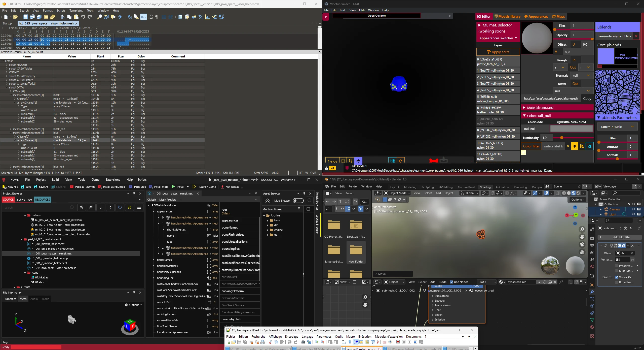Click the open folder icon in WolvenKit Project Explorer
Screen dimensions: 644x350
tap(129, 207)
